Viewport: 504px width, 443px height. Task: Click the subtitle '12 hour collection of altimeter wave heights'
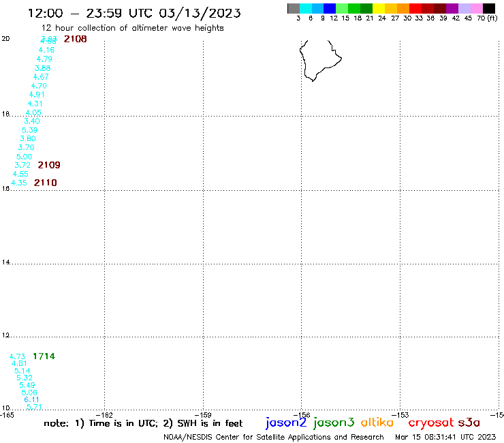[132, 28]
